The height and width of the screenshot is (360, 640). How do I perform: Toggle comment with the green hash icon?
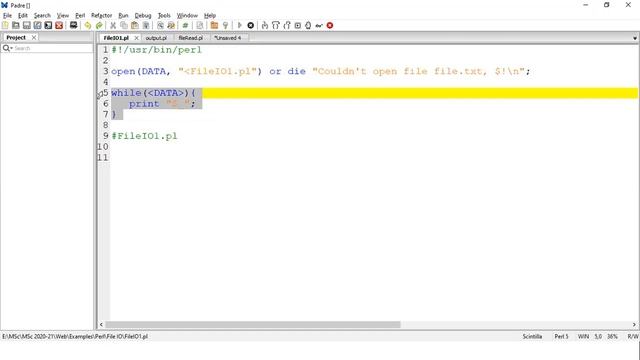pos(185,25)
